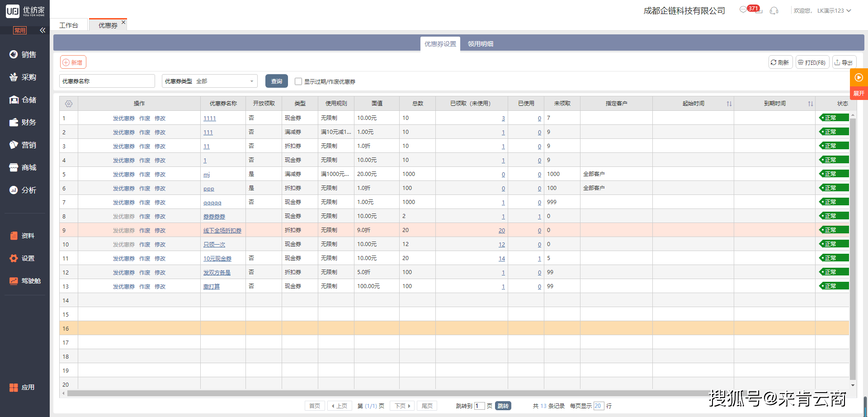The image size is (868, 417).
Task: Click the table vertical scrollbar
Action: click(x=853, y=249)
